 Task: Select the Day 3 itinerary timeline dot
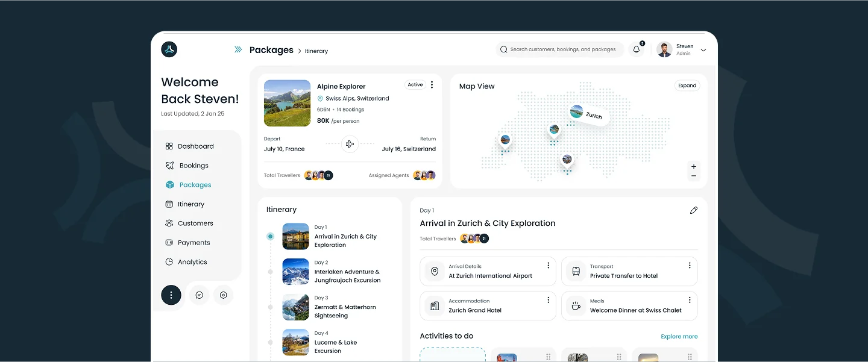pos(271,307)
